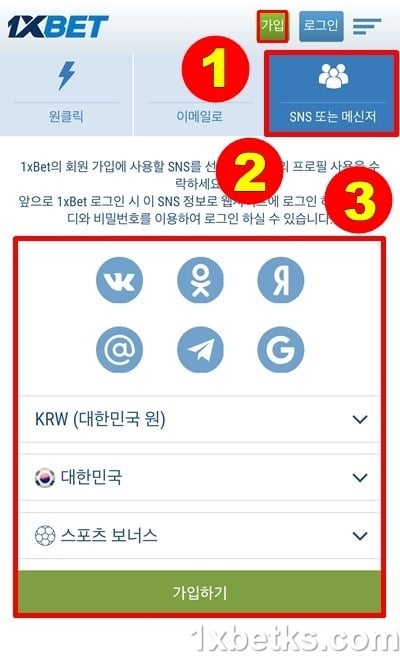Expand the 대한민국 country selector
Viewport: 400px width, 658px height.
pyautogui.click(x=200, y=477)
